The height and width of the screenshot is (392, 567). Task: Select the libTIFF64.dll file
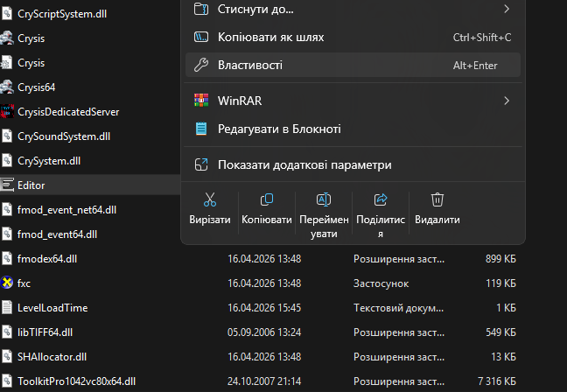coord(259,332)
